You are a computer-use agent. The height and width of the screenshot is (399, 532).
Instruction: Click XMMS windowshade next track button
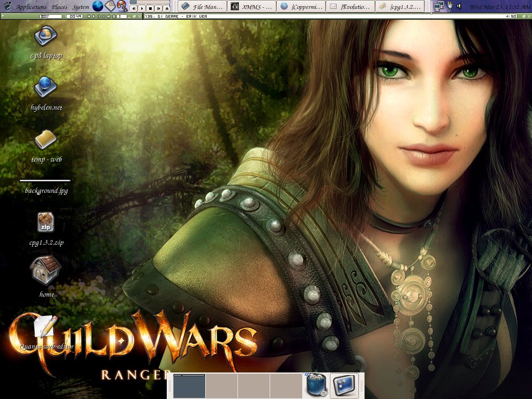tap(109, 16)
